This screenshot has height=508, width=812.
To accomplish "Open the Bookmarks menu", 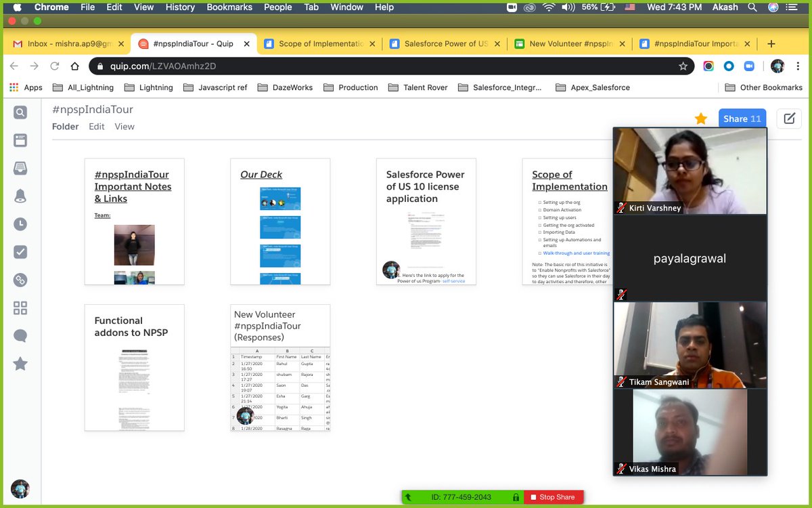I will click(229, 7).
